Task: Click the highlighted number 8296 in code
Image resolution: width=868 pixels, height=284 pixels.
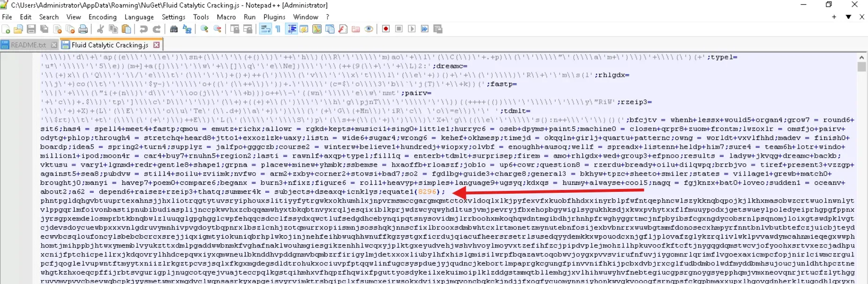Action: 428,192
